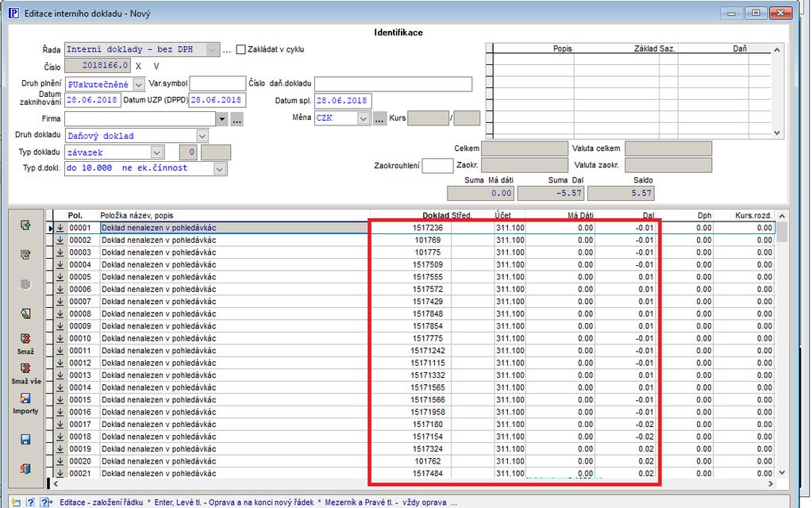The height and width of the screenshot is (508, 812).
Task: Click the Firma text field
Action: [140, 118]
